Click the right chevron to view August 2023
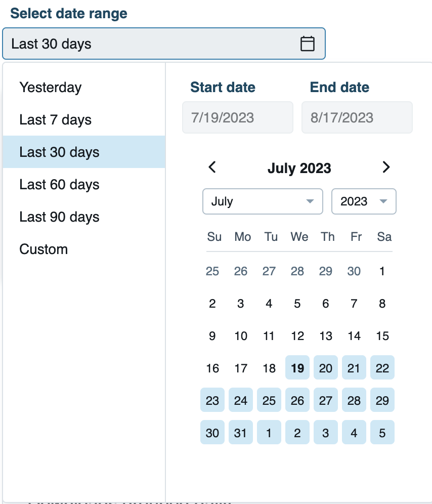Viewport: 432px width, 504px height. [386, 167]
